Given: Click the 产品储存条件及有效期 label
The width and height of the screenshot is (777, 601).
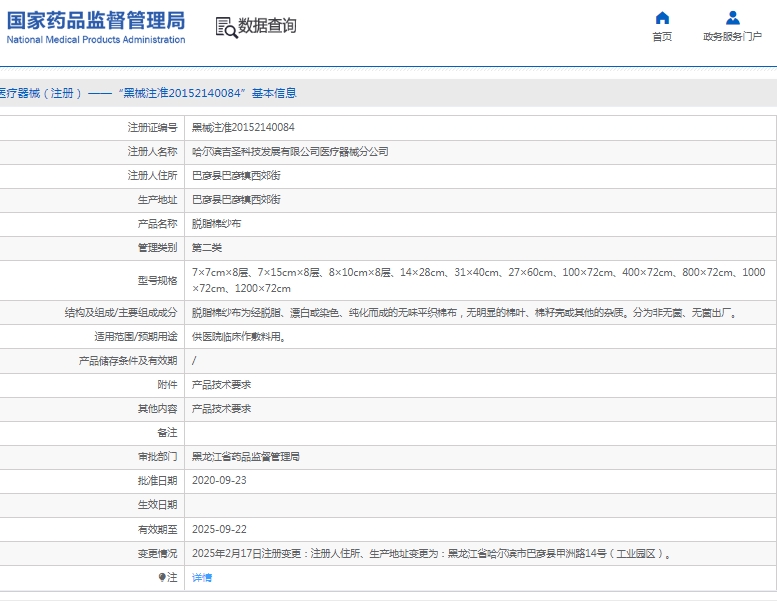Looking at the screenshot, I should coord(127,361).
